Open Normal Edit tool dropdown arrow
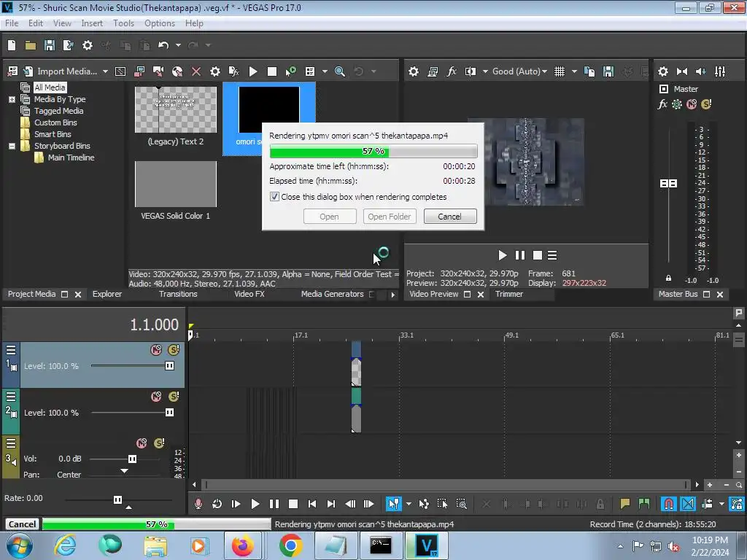 coord(409,504)
